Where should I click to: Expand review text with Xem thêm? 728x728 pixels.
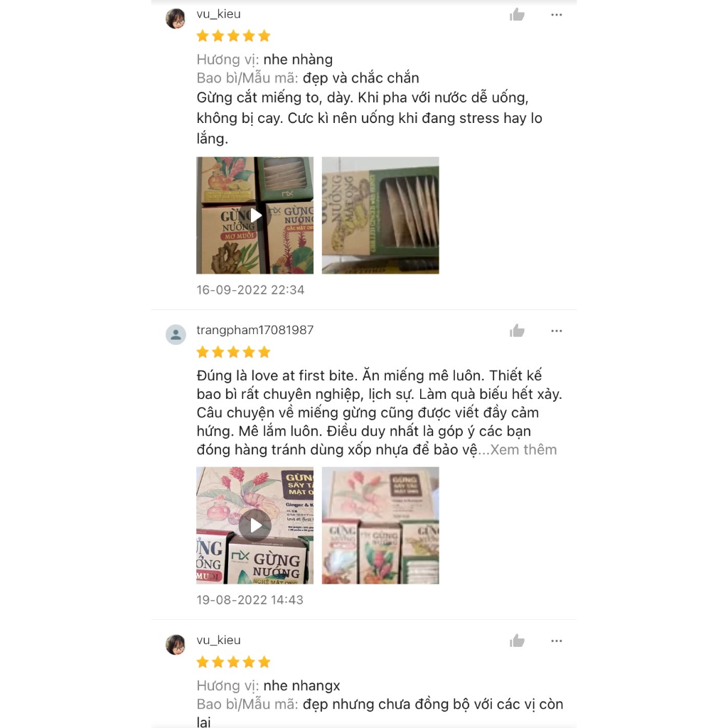click(523, 449)
